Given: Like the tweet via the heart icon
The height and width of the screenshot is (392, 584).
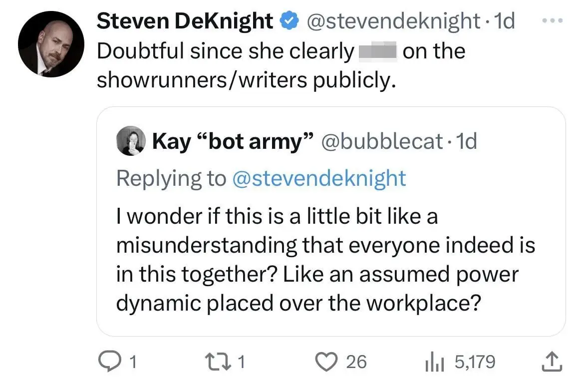Looking at the screenshot, I should [327, 361].
